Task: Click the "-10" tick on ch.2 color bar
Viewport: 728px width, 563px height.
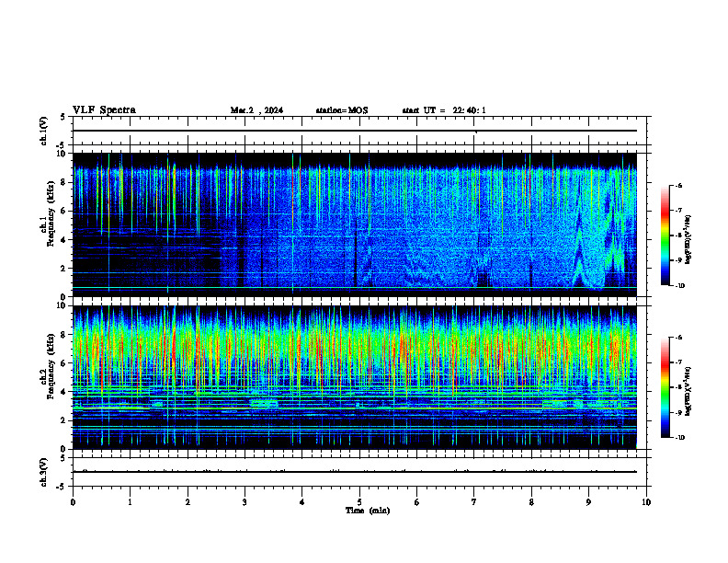Action: [679, 438]
